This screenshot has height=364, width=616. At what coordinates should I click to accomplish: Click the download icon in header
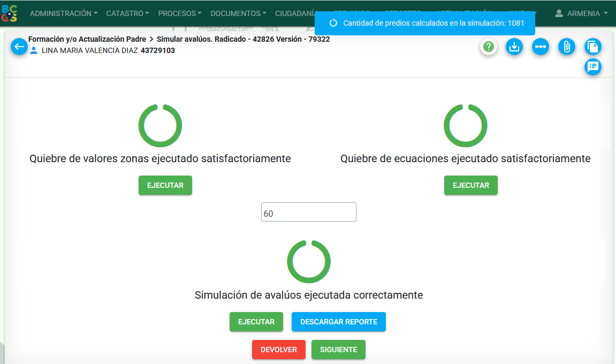point(514,47)
